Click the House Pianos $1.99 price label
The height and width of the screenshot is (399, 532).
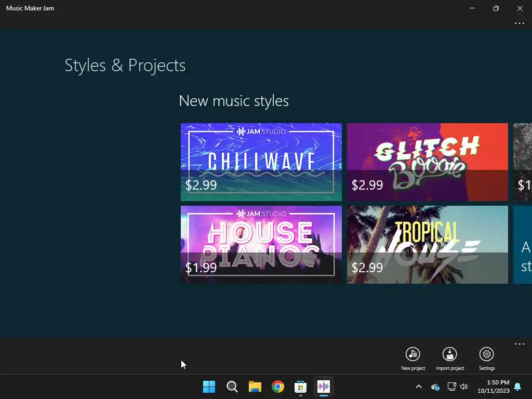201,268
